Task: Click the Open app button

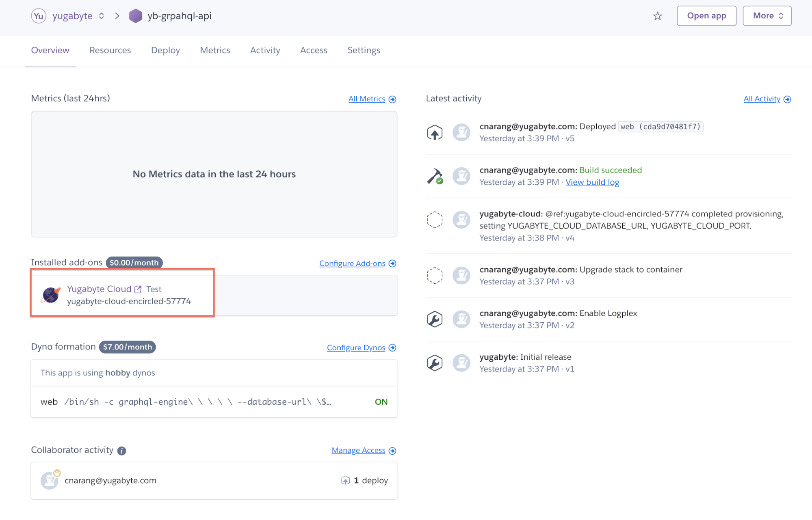Action: (706, 16)
